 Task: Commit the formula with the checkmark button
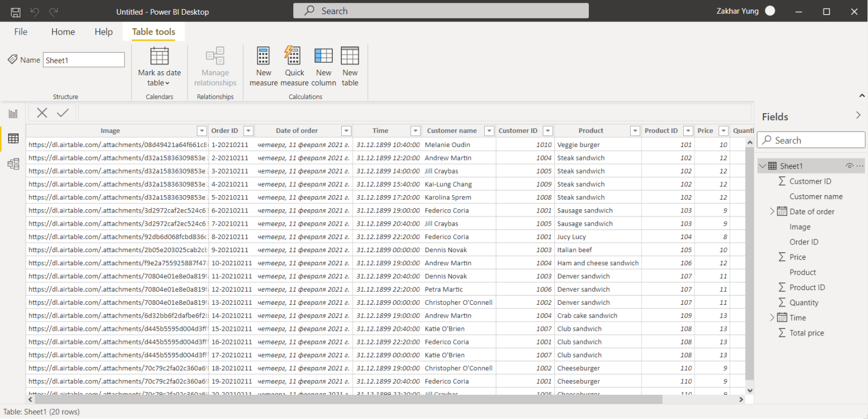pos(62,113)
